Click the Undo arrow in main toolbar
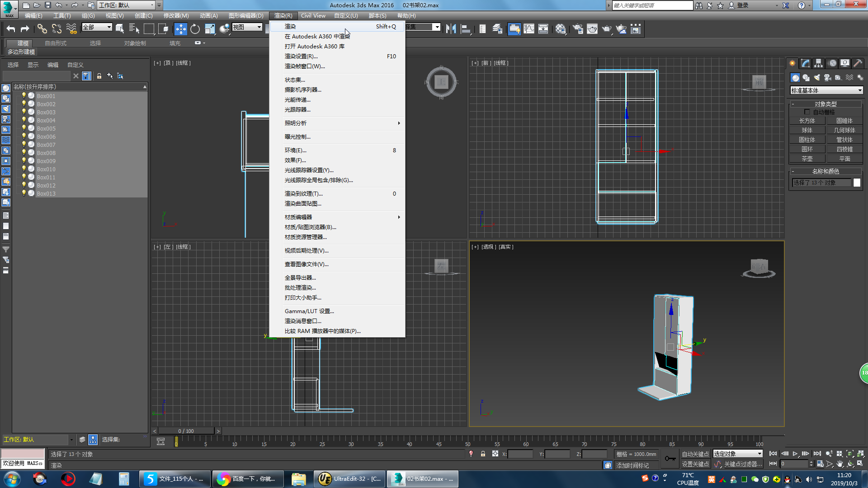This screenshot has height=488, width=868. tap(11, 29)
